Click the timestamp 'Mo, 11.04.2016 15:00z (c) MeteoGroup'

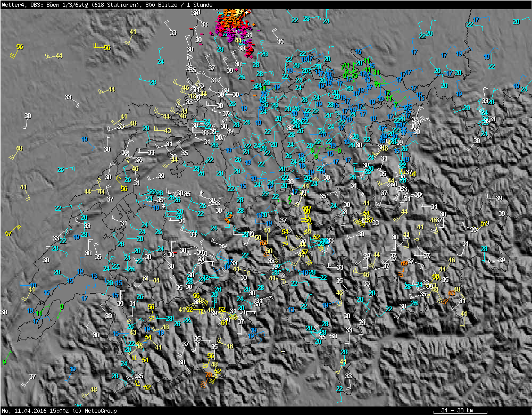pyautogui.click(x=59, y=411)
